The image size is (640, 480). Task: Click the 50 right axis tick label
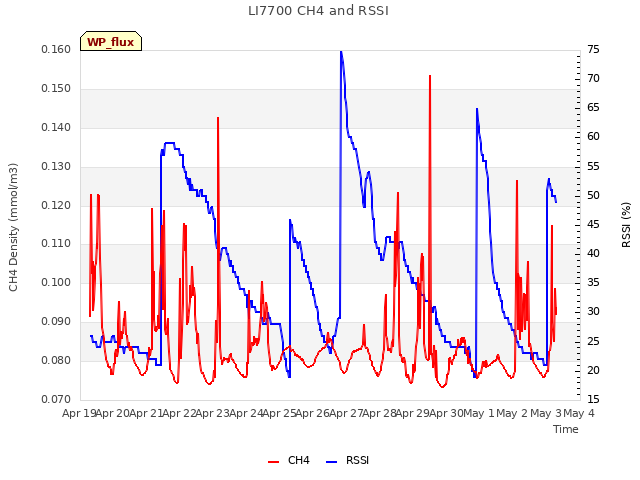593,195
